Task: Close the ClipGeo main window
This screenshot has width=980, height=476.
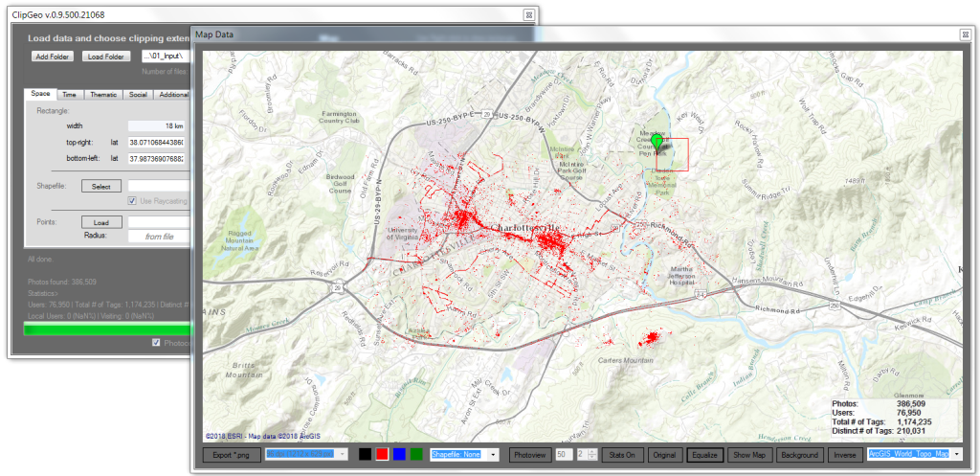Action: (528, 14)
